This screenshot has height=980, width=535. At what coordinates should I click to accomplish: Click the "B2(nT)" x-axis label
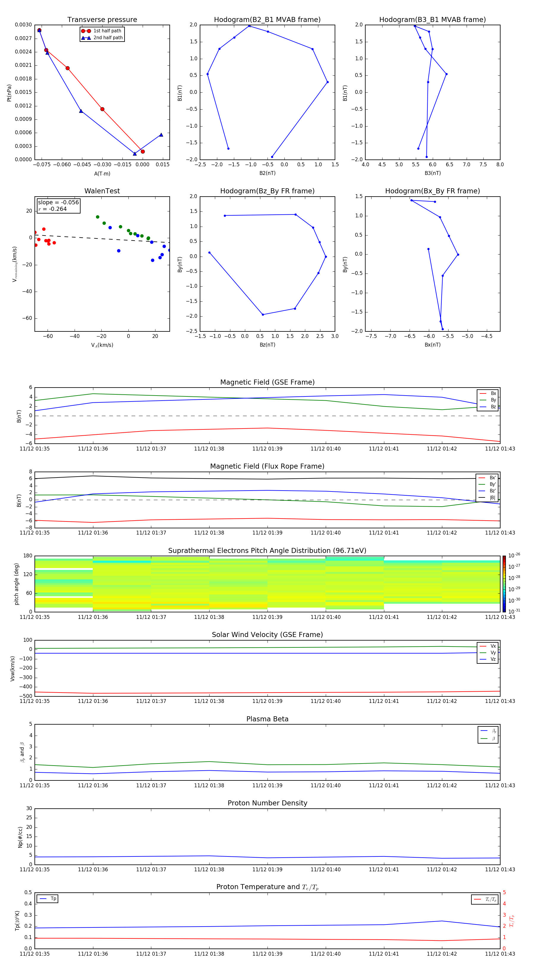(x=267, y=173)
